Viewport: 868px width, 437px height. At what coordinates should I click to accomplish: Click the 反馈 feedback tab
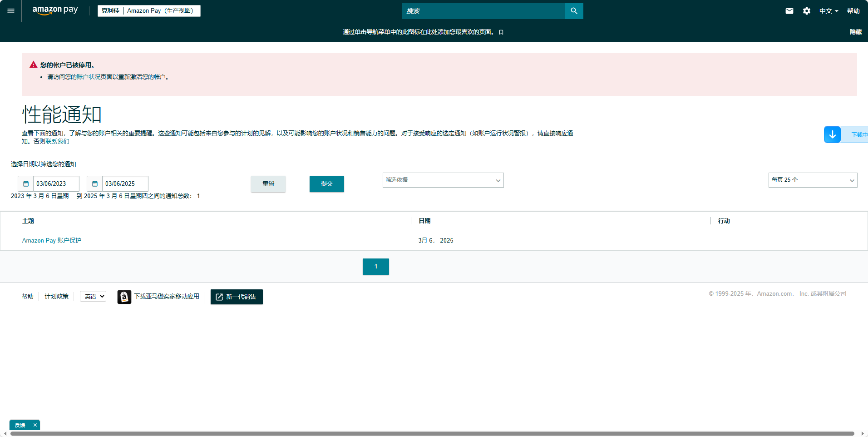pyautogui.click(x=20, y=425)
